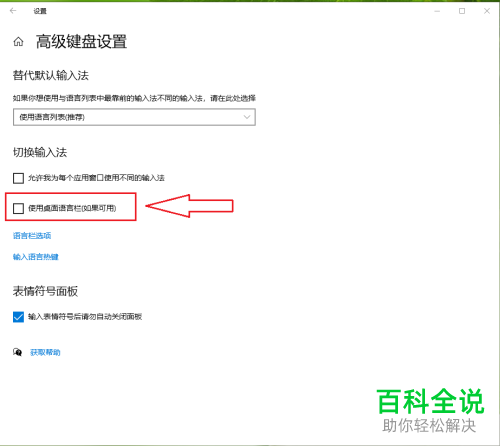Maximize the settings window
This screenshot has height=446, width=500.
click(x=462, y=11)
